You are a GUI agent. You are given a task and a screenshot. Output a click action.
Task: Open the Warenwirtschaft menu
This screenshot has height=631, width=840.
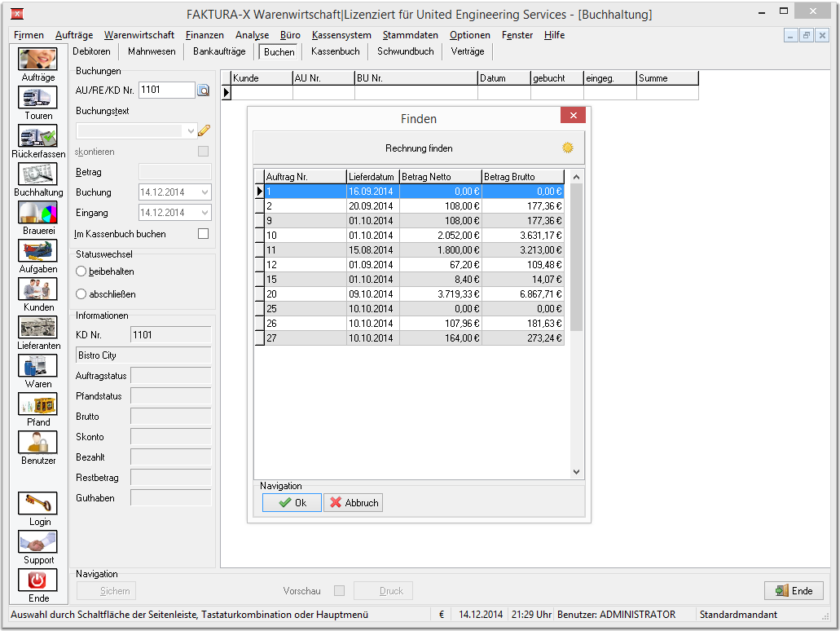(139, 35)
